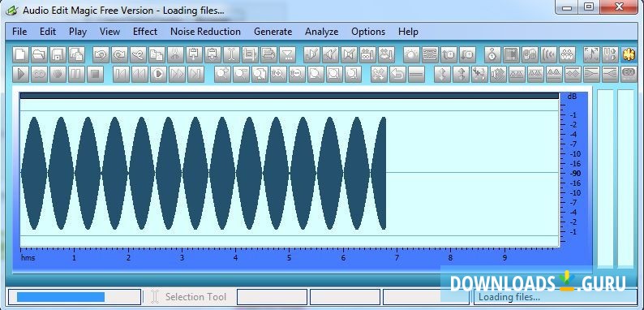
Task: Open the View menu
Action: [x=109, y=32]
